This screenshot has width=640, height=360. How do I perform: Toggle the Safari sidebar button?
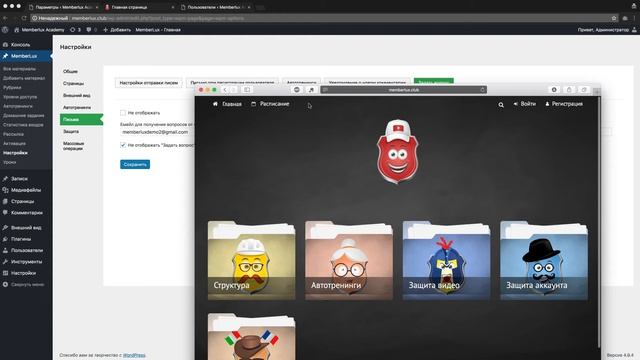coord(247,90)
